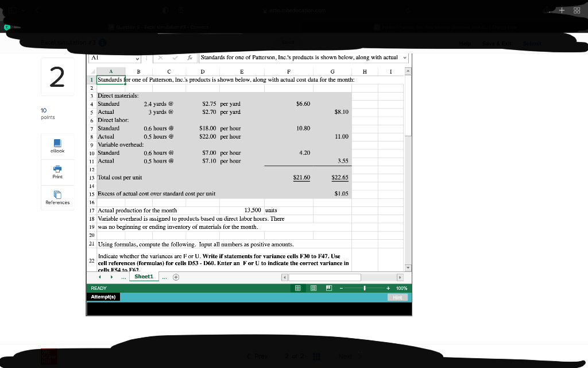Click the Attempt(s) label
The height and width of the screenshot is (368, 588).
pyautogui.click(x=103, y=296)
